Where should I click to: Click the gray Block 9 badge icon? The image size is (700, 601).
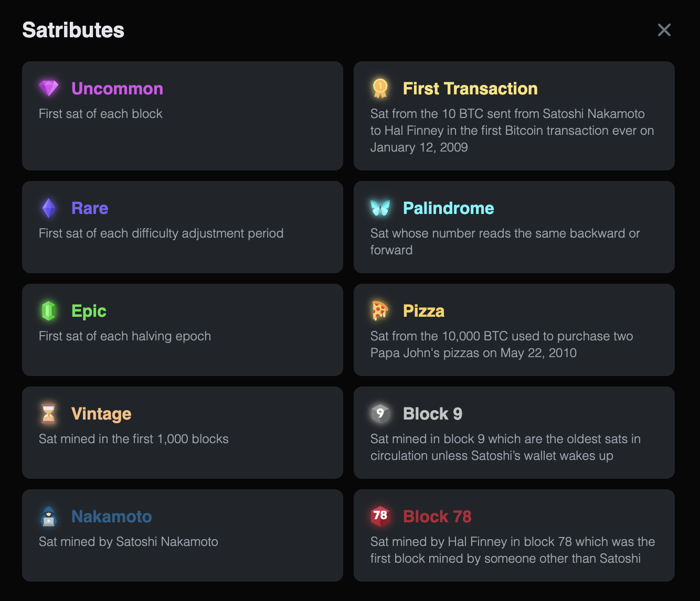pos(380,413)
